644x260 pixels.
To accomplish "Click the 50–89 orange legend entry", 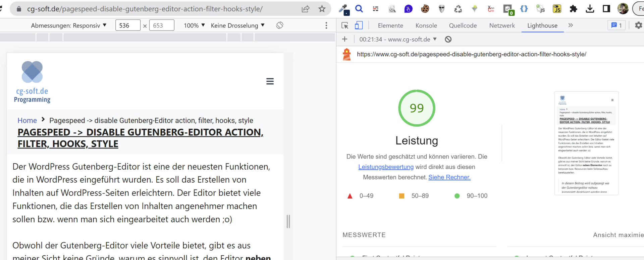I will pyautogui.click(x=414, y=196).
